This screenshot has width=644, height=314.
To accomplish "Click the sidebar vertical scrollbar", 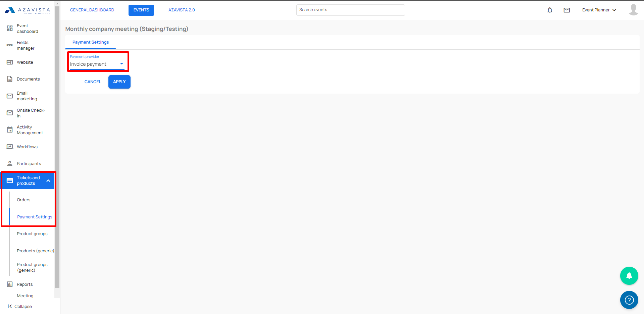I will (57, 148).
